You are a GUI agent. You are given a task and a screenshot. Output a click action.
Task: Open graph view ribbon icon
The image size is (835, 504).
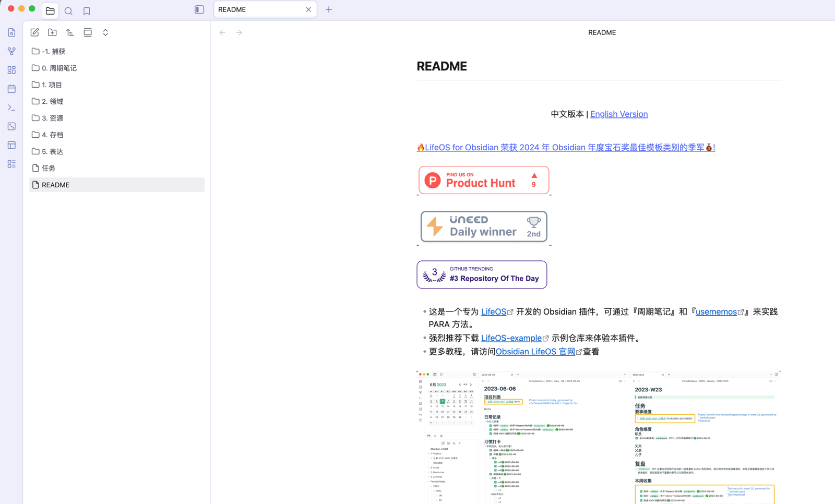(11, 51)
